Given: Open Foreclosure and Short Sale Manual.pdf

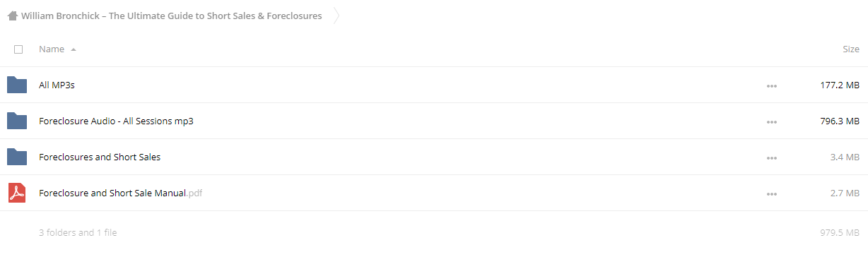Looking at the screenshot, I should [122, 193].
